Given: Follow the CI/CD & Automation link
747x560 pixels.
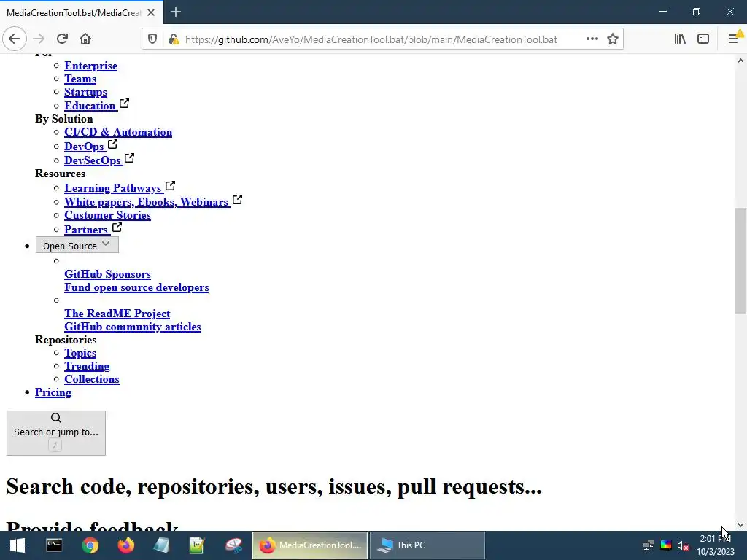Looking at the screenshot, I should (118, 132).
